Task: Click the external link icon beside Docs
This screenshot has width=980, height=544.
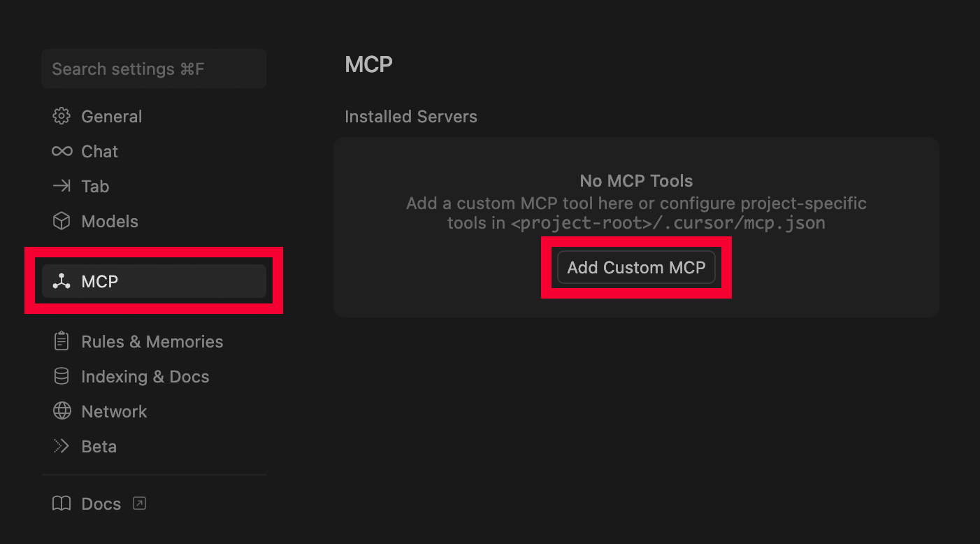Action: 140,503
